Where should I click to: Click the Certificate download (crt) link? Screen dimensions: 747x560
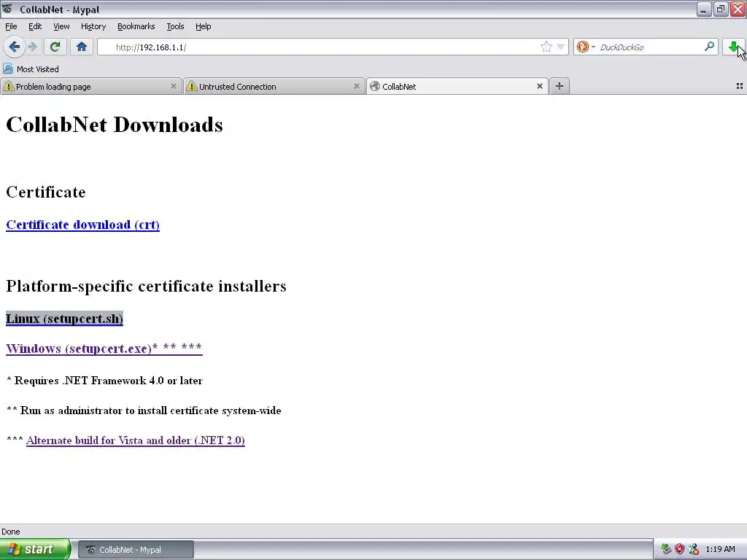(82, 225)
